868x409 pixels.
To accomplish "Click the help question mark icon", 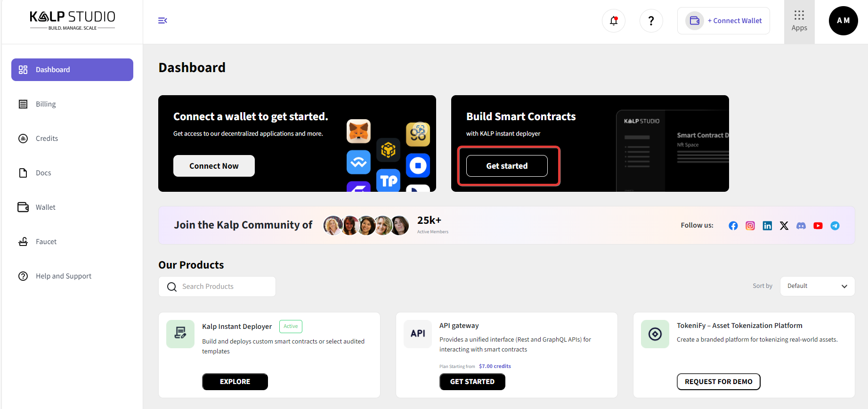I will tap(651, 21).
